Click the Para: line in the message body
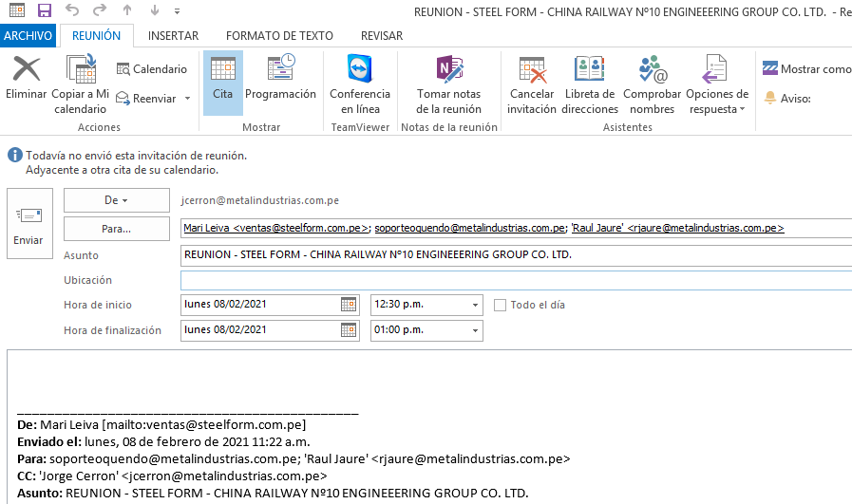Viewport: 852px width, 504px height. point(293,459)
